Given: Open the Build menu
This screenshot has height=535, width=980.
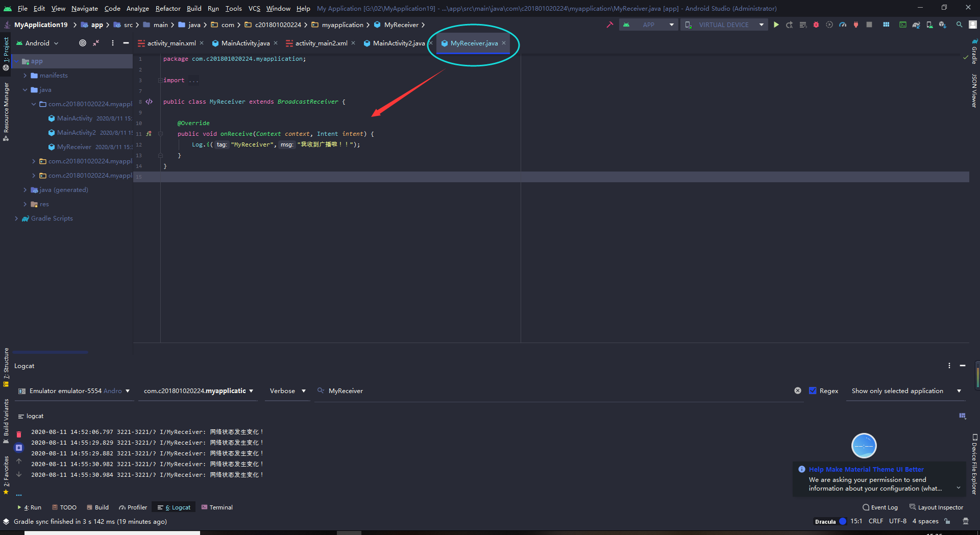Looking at the screenshot, I should [194, 8].
